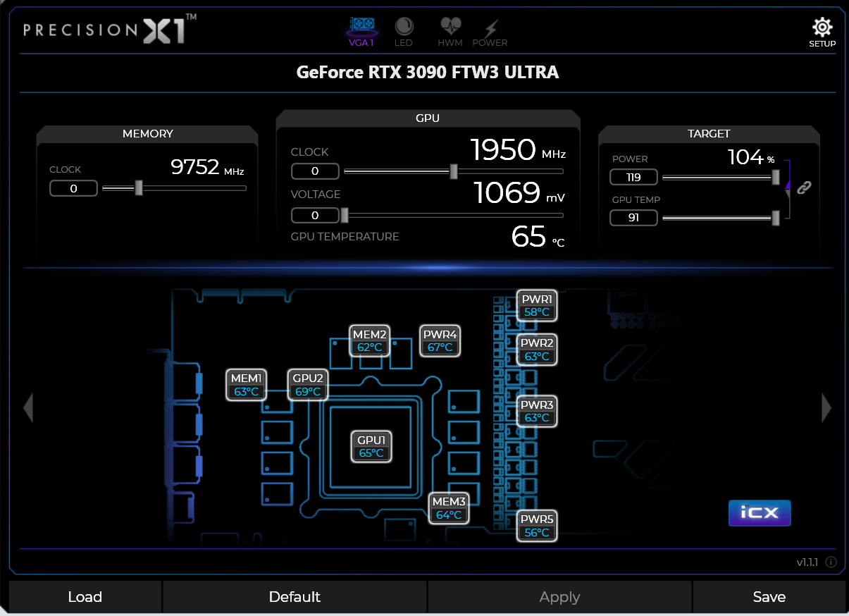This screenshot has width=849, height=616.
Task: Click the power target slider handle
Action: tap(776, 177)
